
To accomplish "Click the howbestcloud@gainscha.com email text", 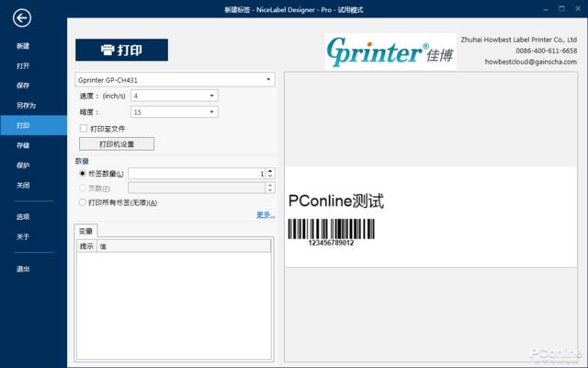I will point(531,62).
